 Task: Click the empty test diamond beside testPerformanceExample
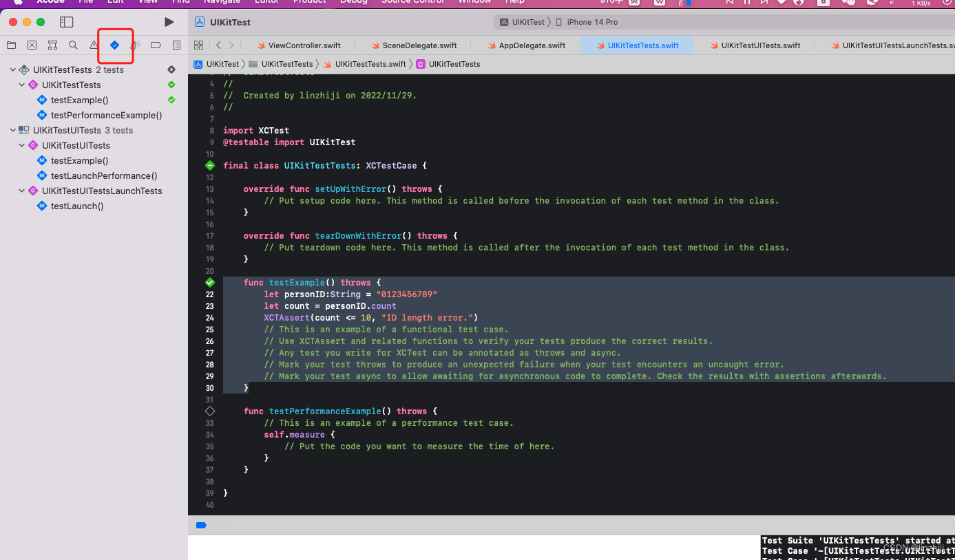pyautogui.click(x=210, y=411)
